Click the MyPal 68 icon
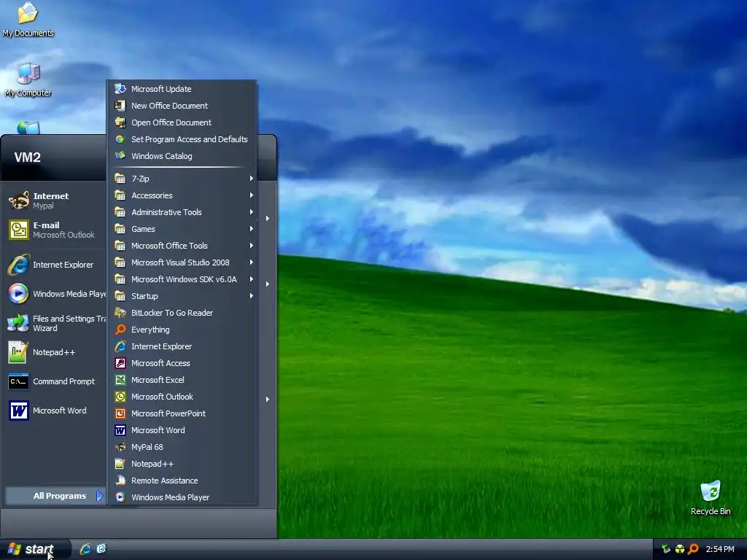 (120, 447)
